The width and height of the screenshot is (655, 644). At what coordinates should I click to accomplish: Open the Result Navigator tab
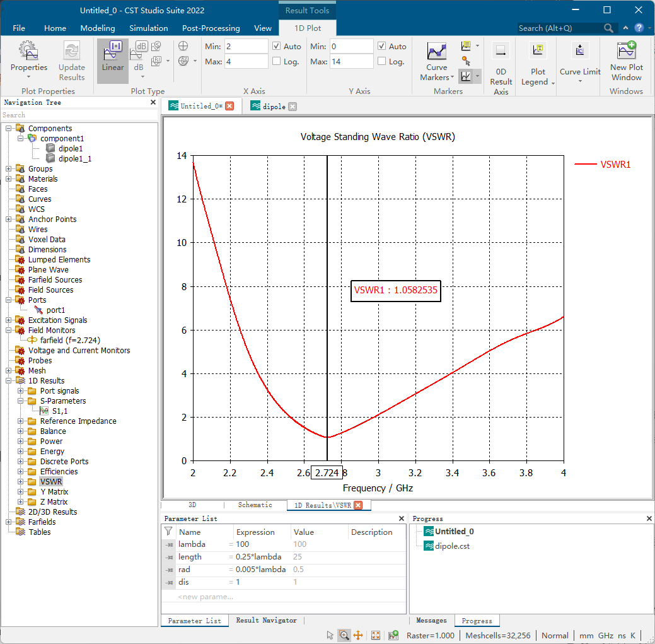point(266,620)
